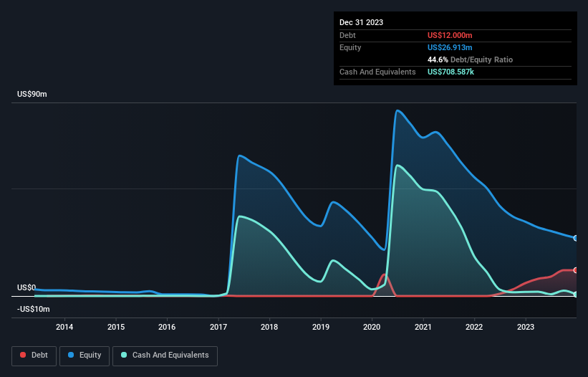Click the 44.6% Debt/Equity Ratio text
This screenshot has height=377, width=588.
[x=470, y=59]
